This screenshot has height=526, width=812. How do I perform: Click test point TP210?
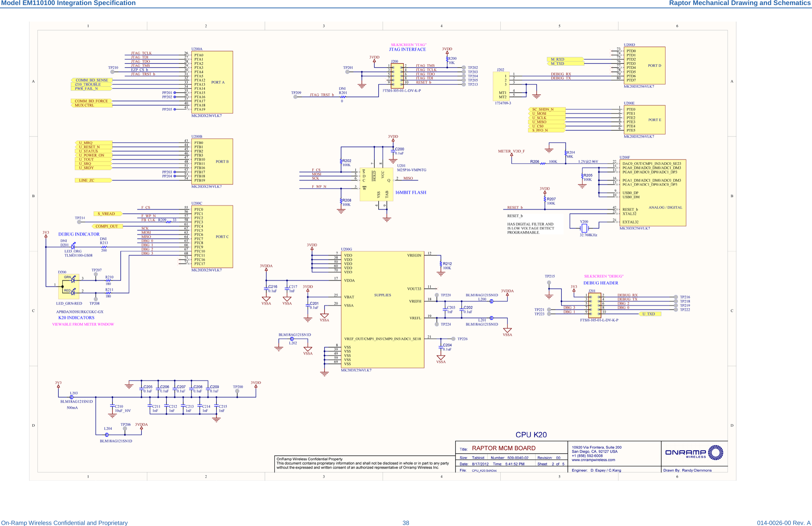(113, 72)
